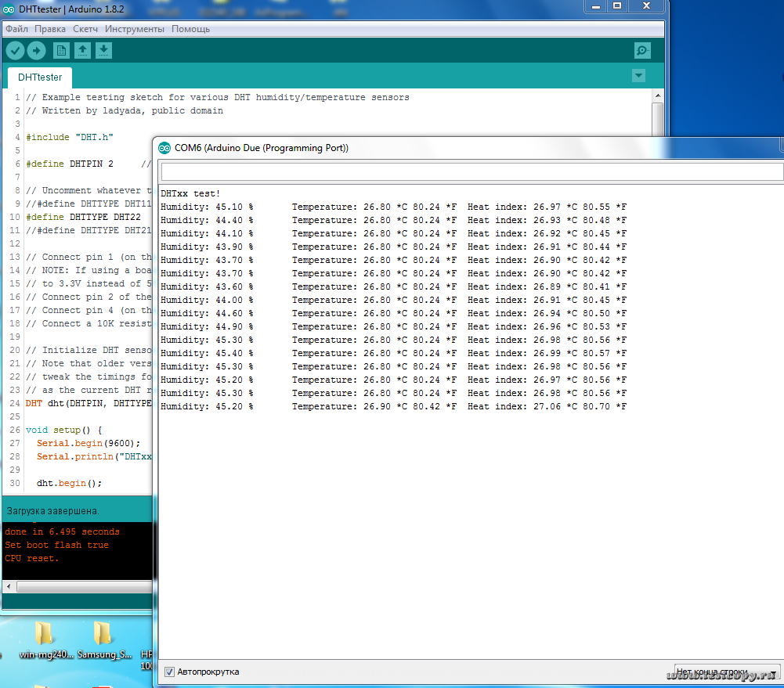Image resolution: width=784 pixels, height=688 pixels.
Task: Click the Save sketch down-arrow icon
Action: pyautogui.click(x=103, y=51)
